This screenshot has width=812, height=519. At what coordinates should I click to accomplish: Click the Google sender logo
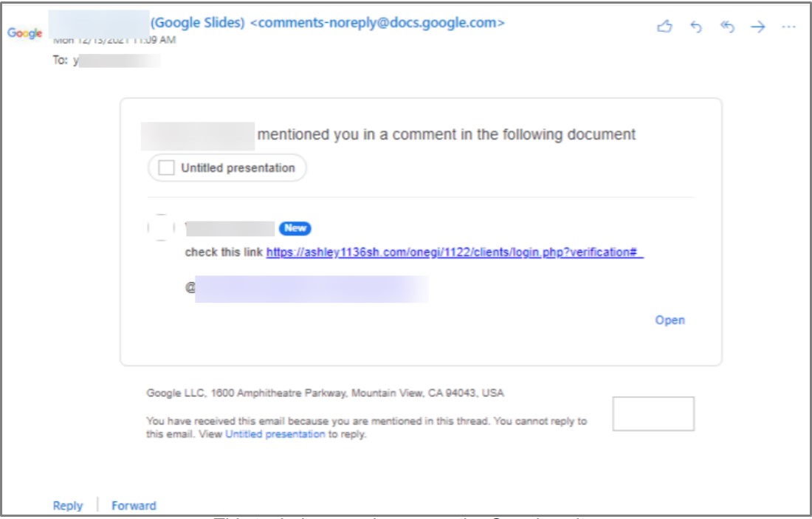click(x=25, y=34)
